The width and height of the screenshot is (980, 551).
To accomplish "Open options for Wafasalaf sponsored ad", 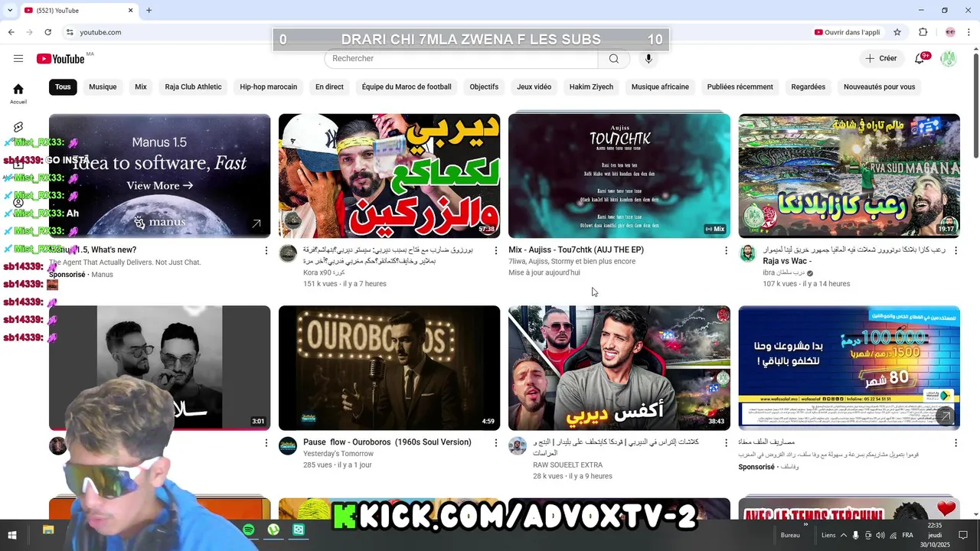I will tap(955, 442).
